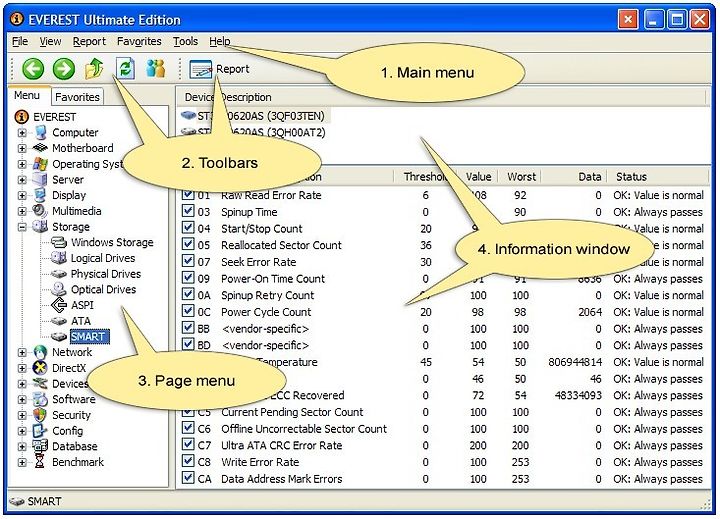This screenshot has width=720, height=519.
Task: Click the people icon in the toolbar
Action: (156, 68)
